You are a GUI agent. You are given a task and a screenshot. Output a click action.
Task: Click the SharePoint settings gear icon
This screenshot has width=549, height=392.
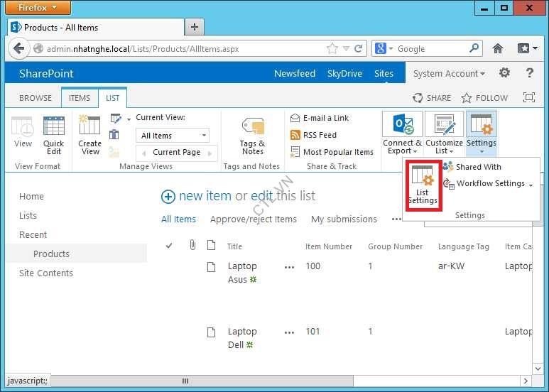[x=504, y=73]
